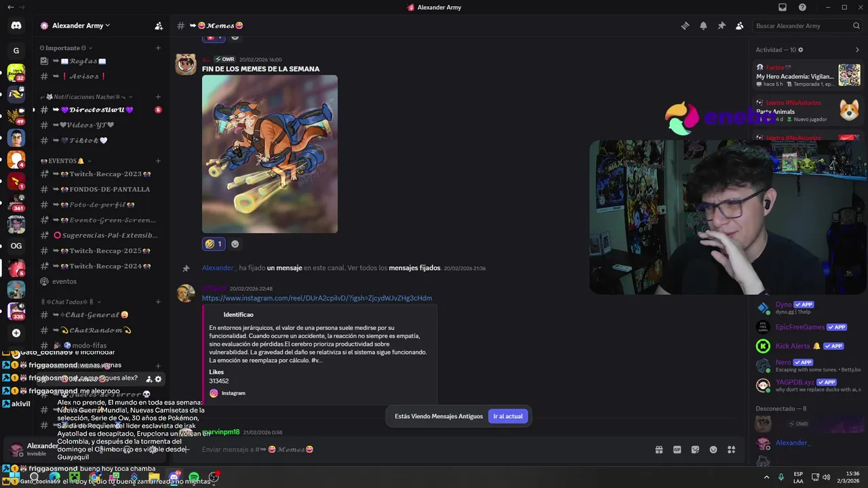Open the Twitch-Reccap-2023 channel

(100, 174)
